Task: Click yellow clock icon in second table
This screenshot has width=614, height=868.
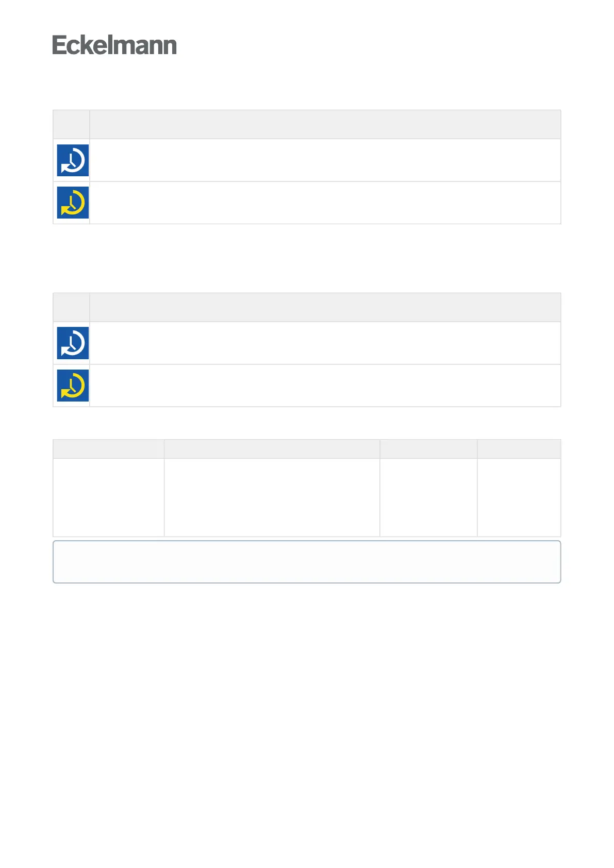Action: (73, 386)
